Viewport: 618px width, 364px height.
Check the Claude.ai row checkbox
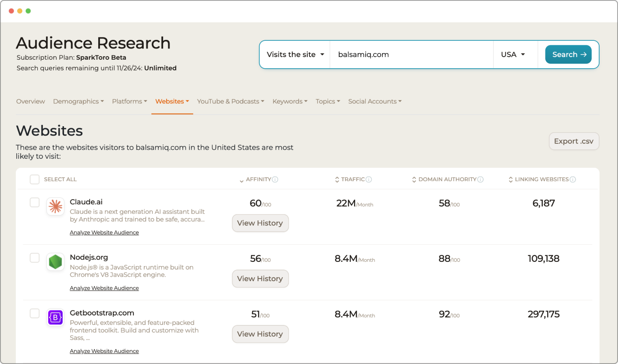pyautogui.click(x=35, y=202)
